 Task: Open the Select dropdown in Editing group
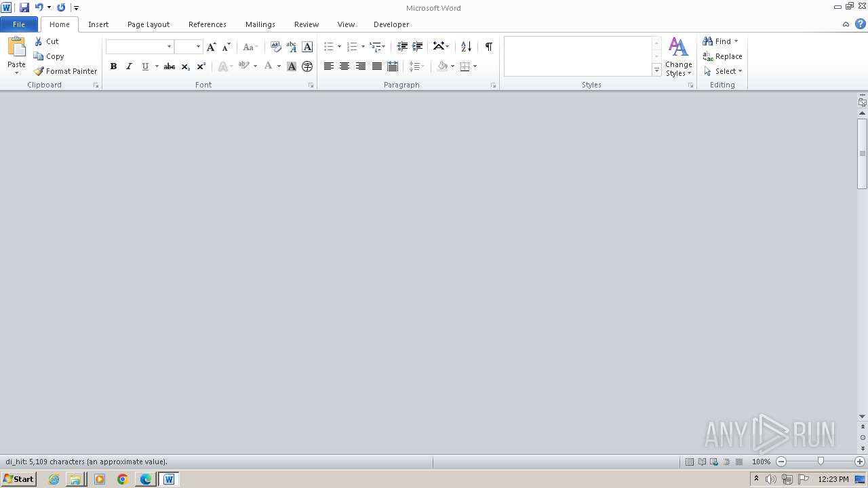(x=723, y=71)
